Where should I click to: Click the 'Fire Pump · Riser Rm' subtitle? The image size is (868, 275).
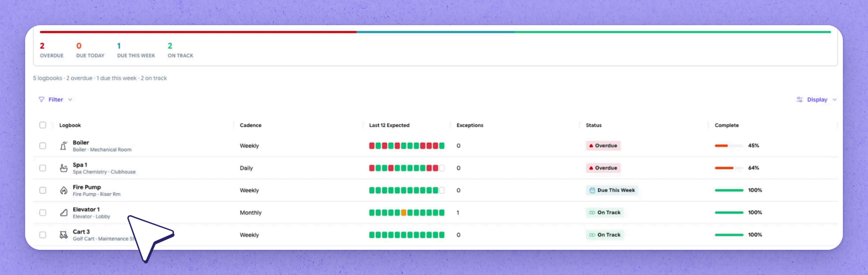[96, 194]
